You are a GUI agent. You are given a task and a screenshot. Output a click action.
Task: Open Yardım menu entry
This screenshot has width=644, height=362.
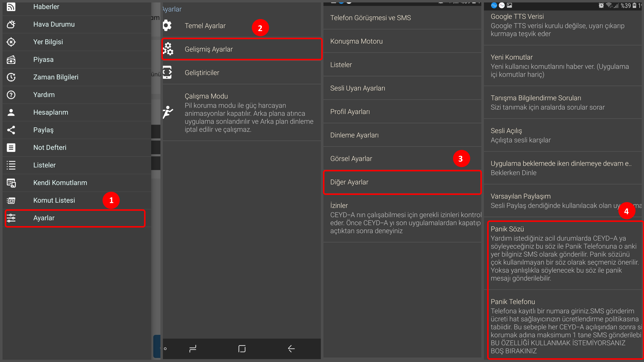(x=77, y=95)
